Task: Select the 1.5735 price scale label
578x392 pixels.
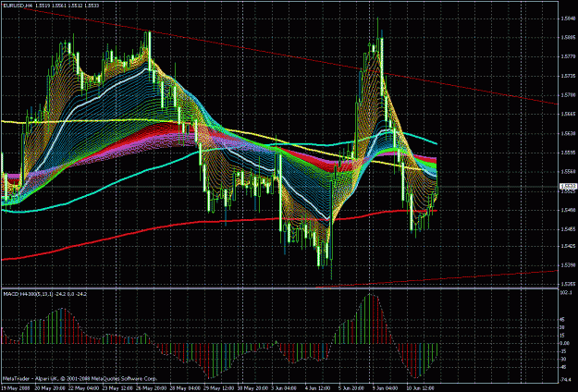Action: [x=567, y=76]
